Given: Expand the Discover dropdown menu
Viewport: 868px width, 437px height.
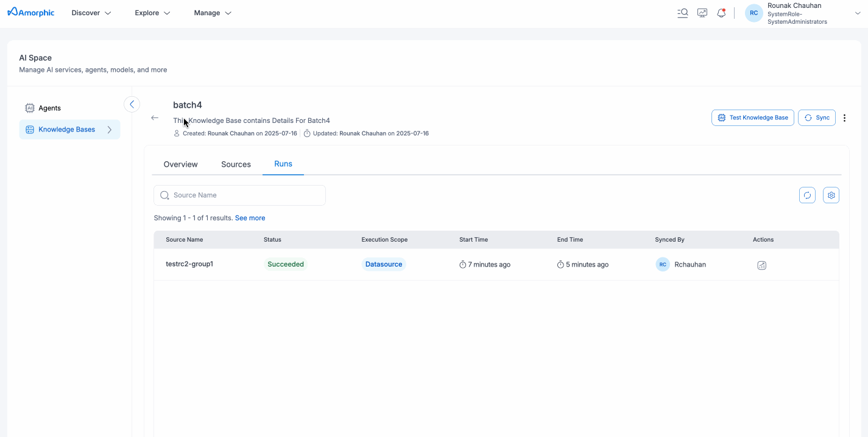Looking at the screenshot, I should click(x=91, y=13).
